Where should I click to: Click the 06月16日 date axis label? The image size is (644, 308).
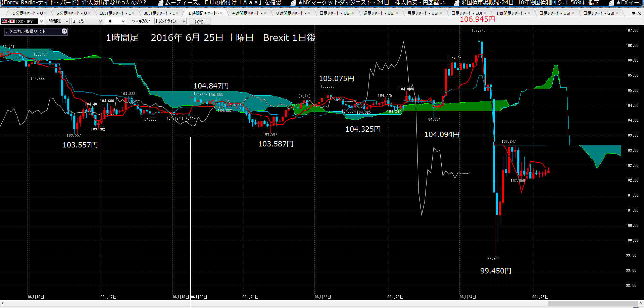(36, 297)
